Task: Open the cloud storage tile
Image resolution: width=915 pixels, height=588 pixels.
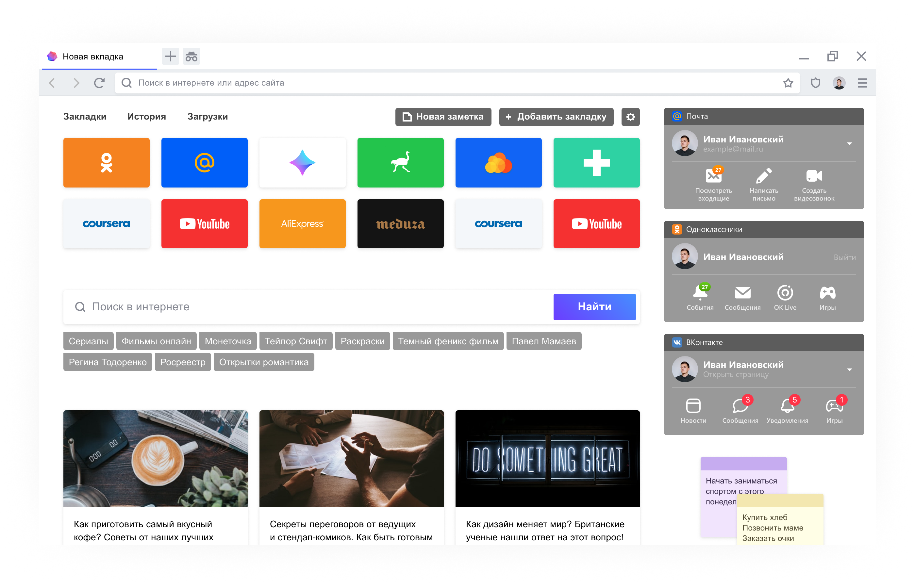Action: (498, 163)
